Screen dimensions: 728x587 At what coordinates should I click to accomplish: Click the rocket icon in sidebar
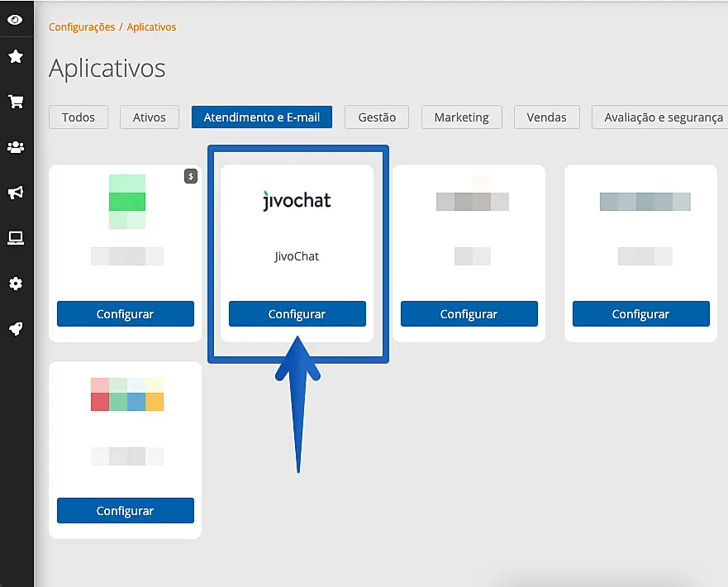click(x=15, y=329)
